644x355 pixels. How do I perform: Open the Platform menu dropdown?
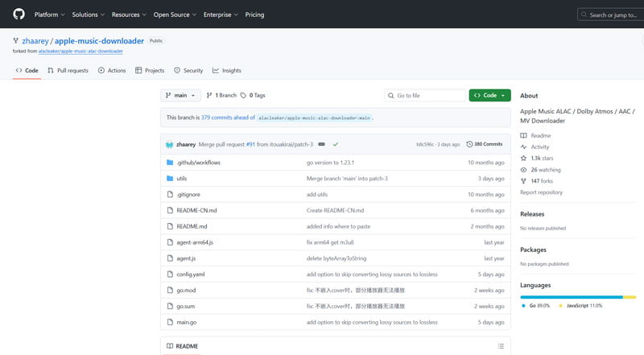click(x=49, y=14)
